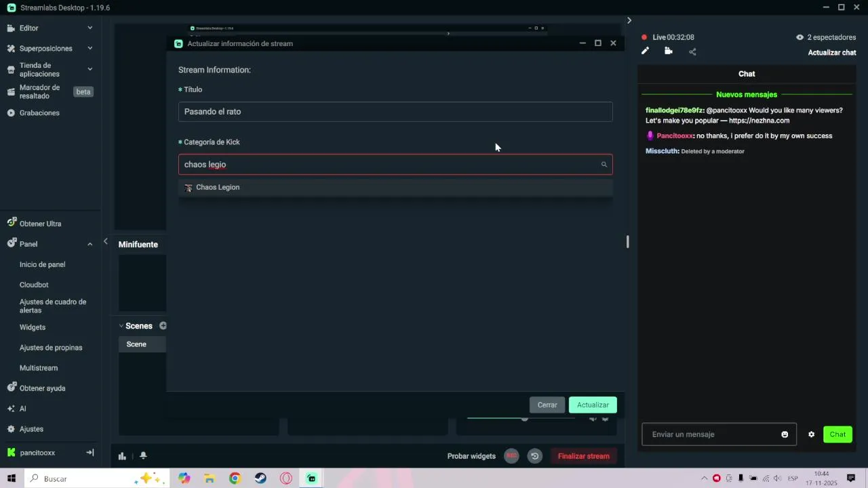Open Ajustes gear icon in sidebar
Viewport: 868px width, 488px height.
coord(12,429)
